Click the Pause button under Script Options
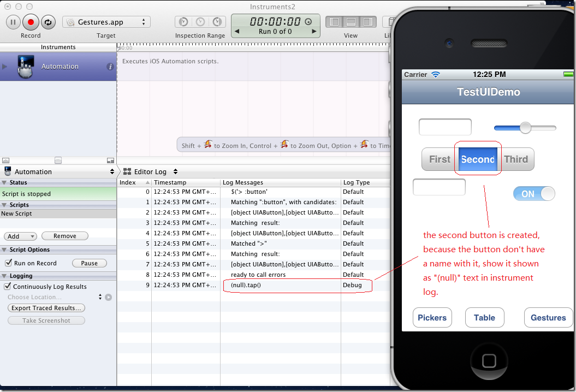 89,263
